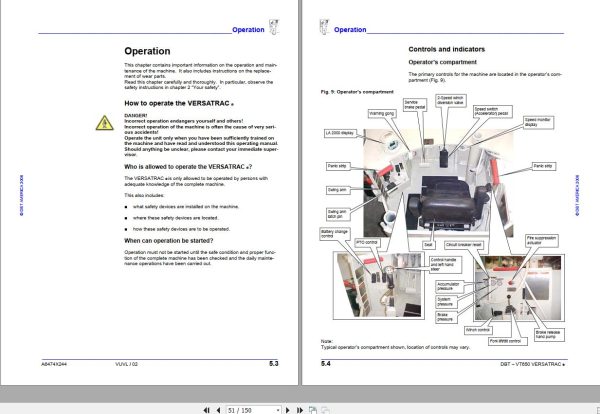
Task: Click the large black Operation chapter heading
Action: [147, 51]
